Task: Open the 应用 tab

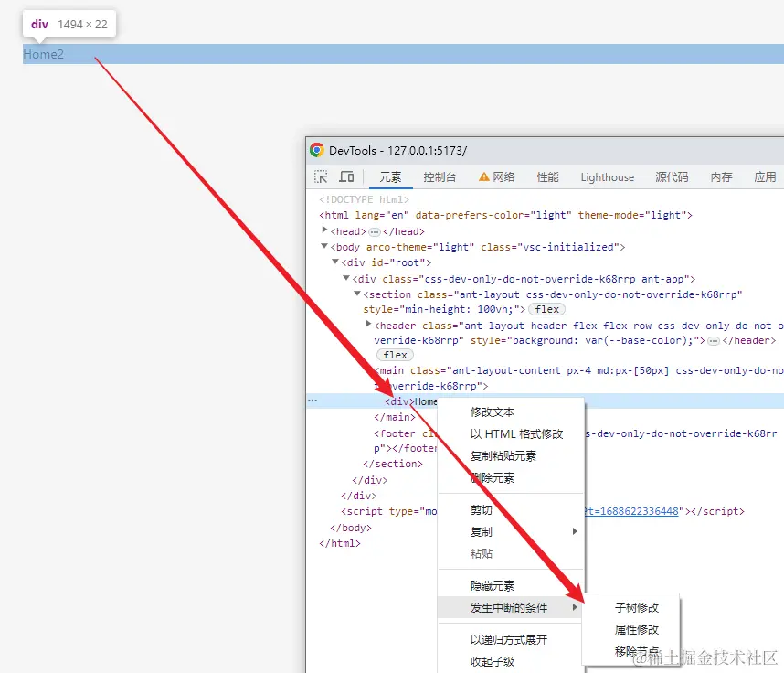Action: pyautogui.click(x=765, y=177)
